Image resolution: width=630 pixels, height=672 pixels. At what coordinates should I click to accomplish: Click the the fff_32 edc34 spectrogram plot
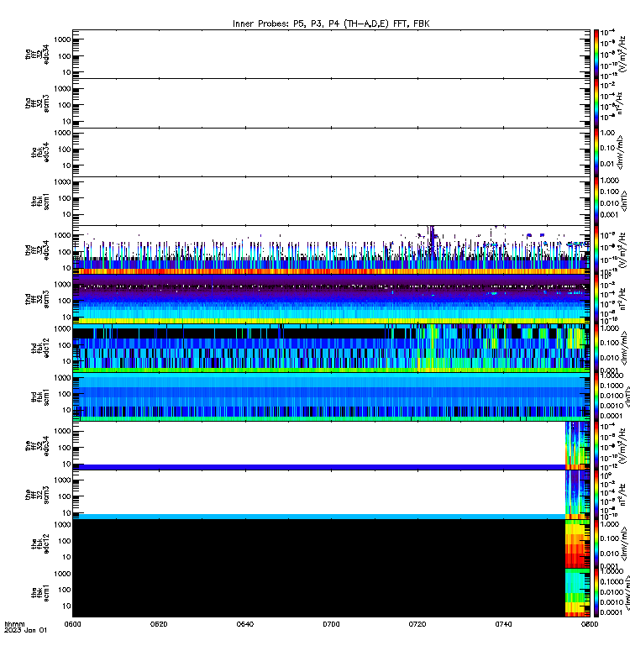tap(331, 446)
